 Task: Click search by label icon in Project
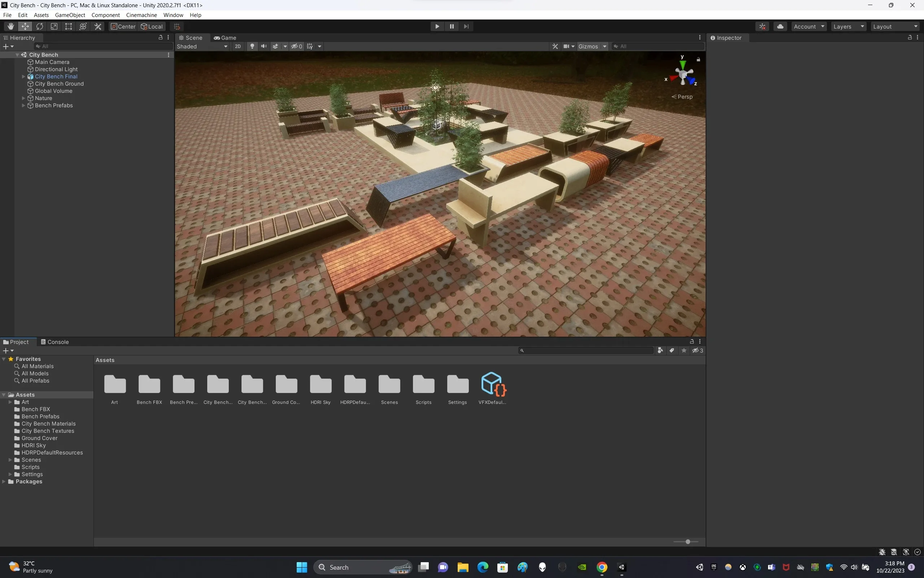coord(672,350)
